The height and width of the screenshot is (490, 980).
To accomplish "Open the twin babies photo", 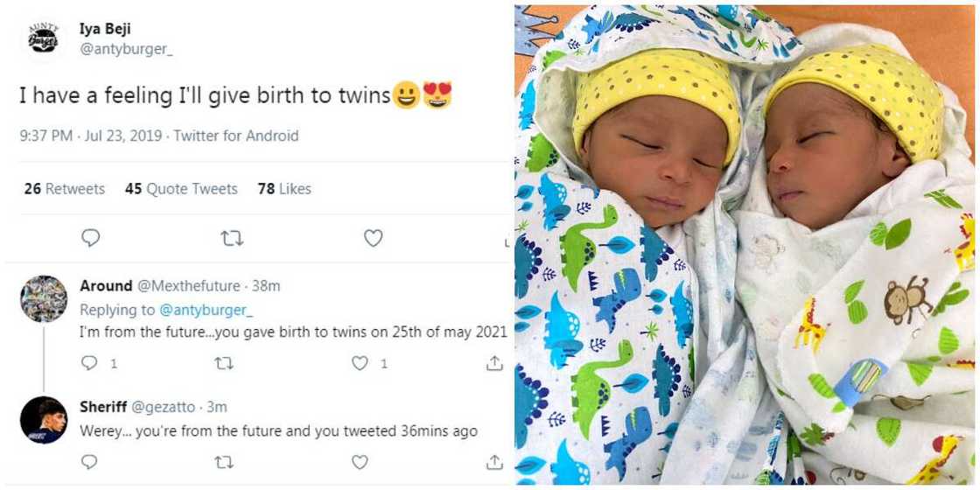I will click(x=745, y=245).
